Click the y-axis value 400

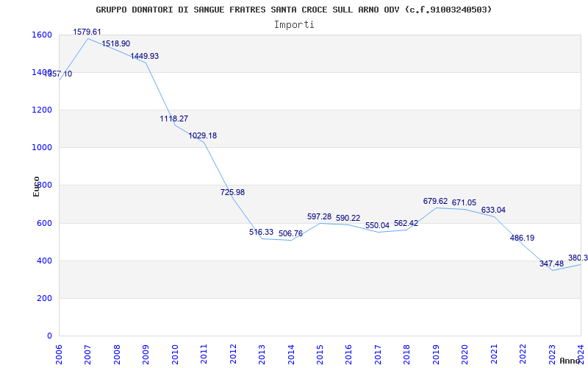pos(45,261)
